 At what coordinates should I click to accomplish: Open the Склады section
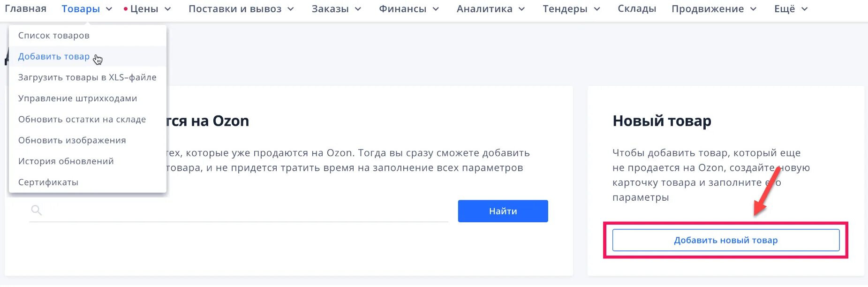[636, 9]
